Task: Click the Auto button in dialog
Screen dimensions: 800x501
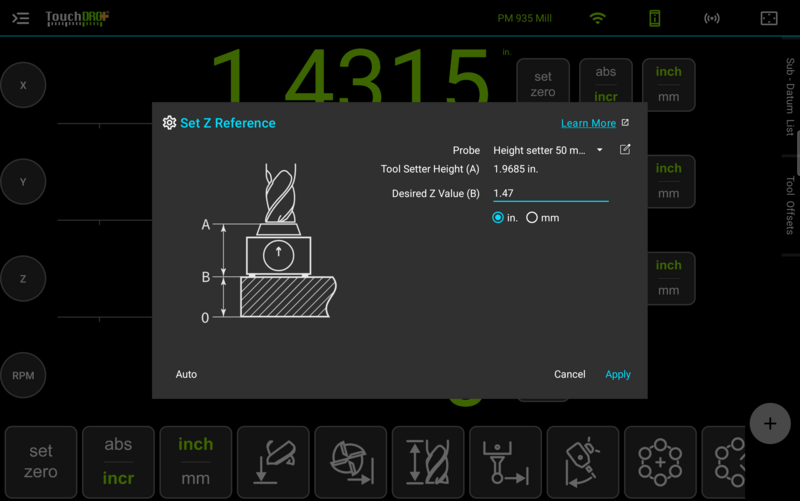Action: point(186,374)
